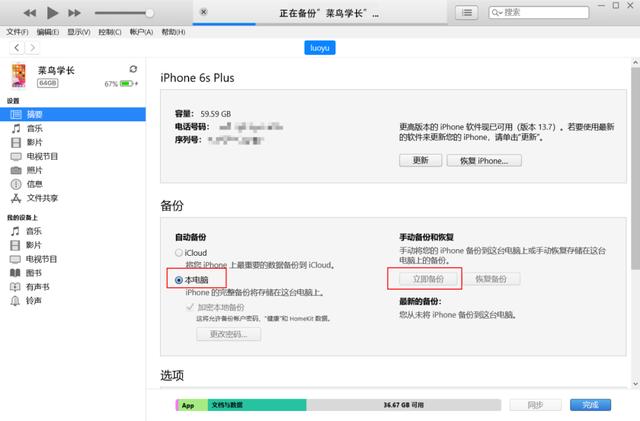Click the 恢复 iPhone... button
The image size is (640, 421).
[484, 160]
